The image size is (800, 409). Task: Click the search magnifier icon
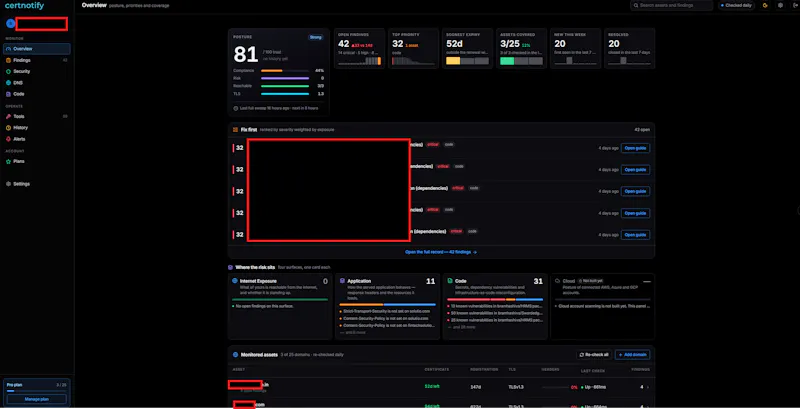click(636, 6)
